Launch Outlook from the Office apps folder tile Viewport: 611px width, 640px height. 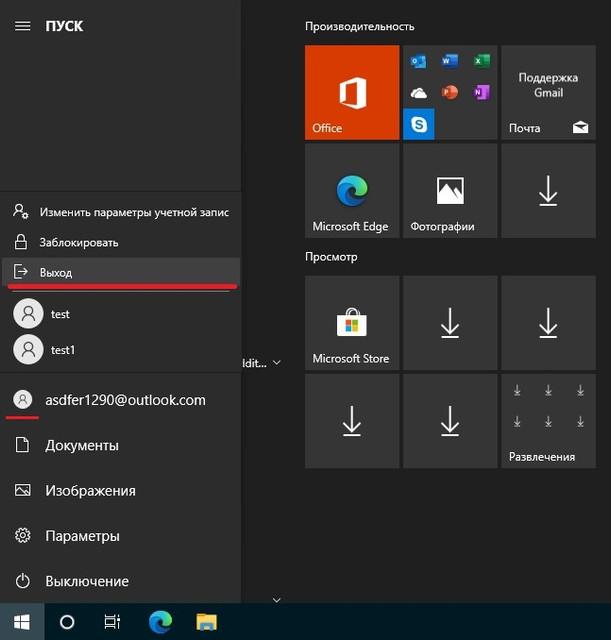pyautogui.click(x=418, y=61)
